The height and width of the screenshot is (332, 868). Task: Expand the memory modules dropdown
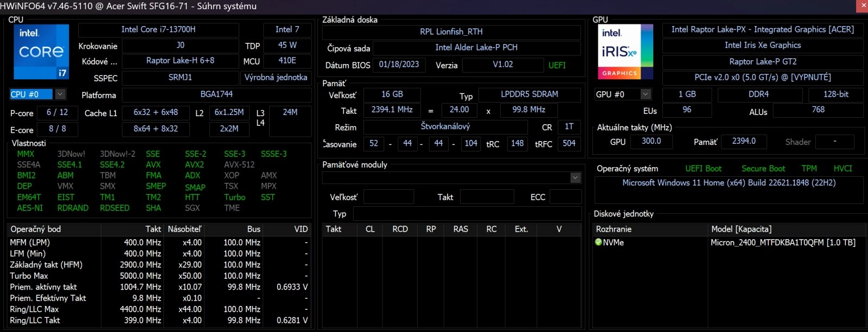[575, 178]
